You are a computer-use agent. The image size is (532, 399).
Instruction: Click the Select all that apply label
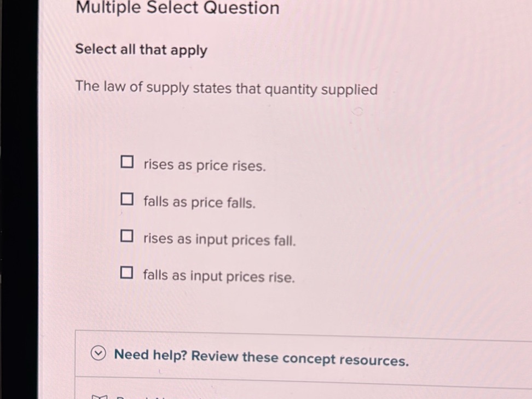click(x=141, y=49)
